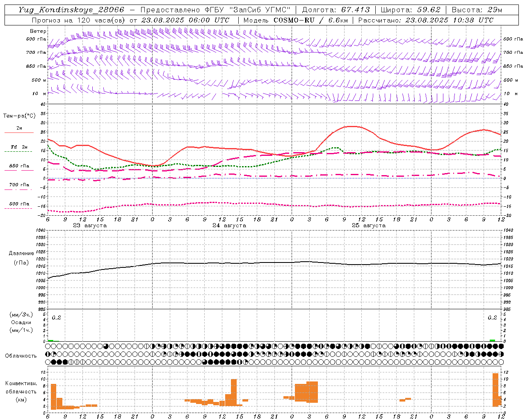Select the 'Долгота: 67.413' header field
The width and height of the screenshot is (525, 420).
coord(336,10)
